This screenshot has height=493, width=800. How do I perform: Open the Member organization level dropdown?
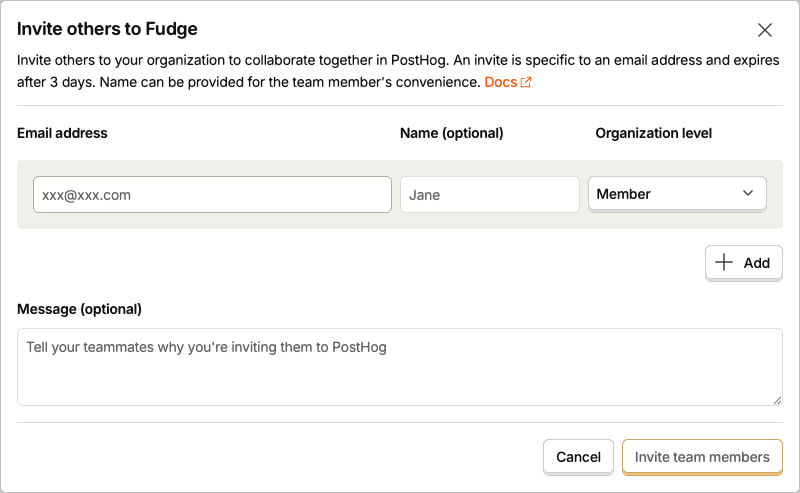[677, 194]
